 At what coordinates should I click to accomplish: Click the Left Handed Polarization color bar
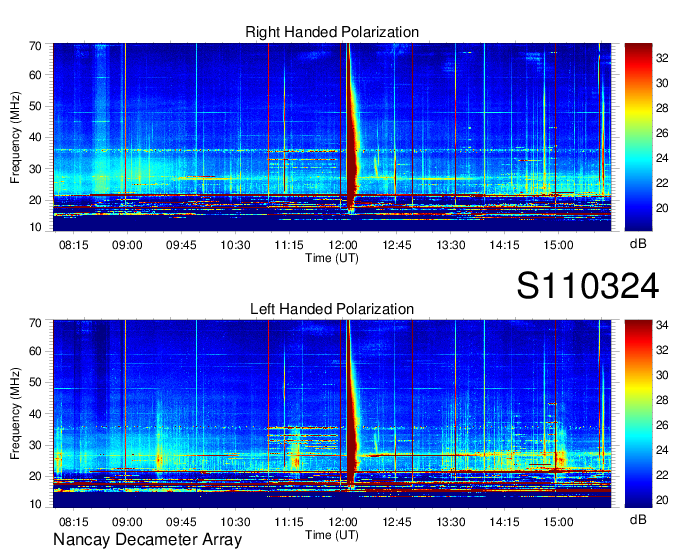pos(638,413)
